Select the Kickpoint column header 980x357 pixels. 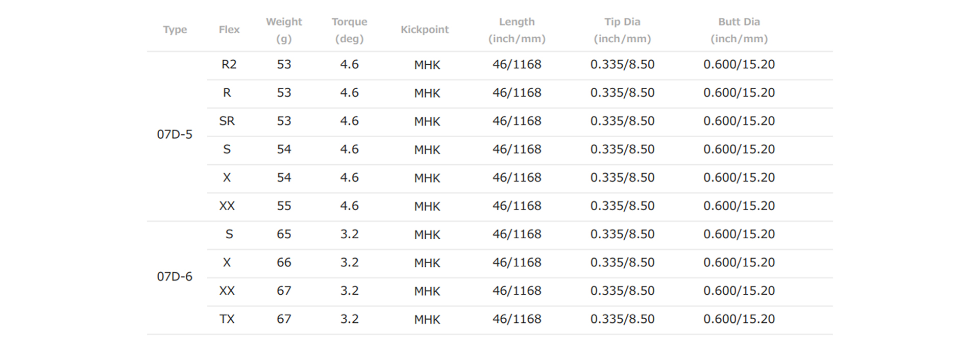425,30
